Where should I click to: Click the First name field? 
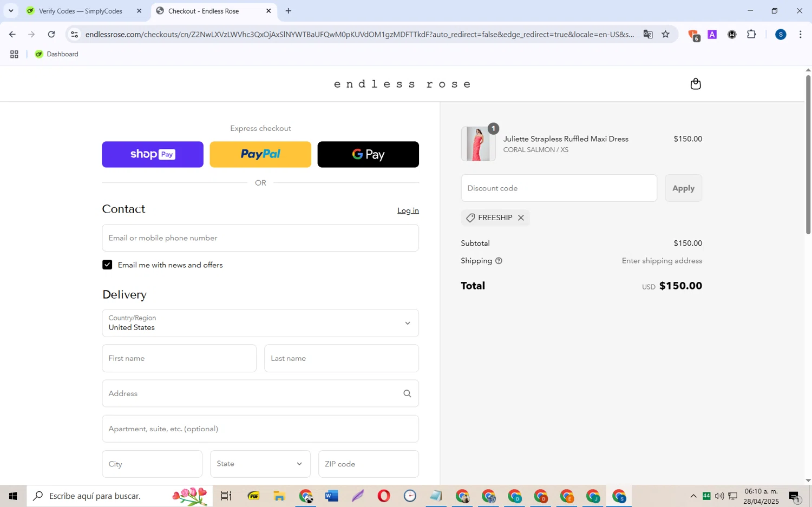pyautogui.click(x=179, y=358)
